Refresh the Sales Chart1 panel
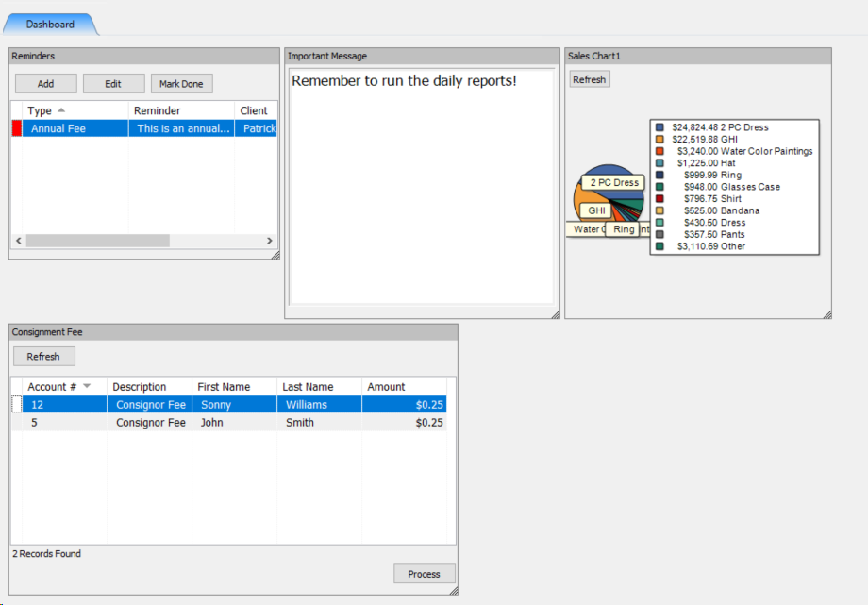Screen dimensions: 868x605 click(x=590, y=79)
